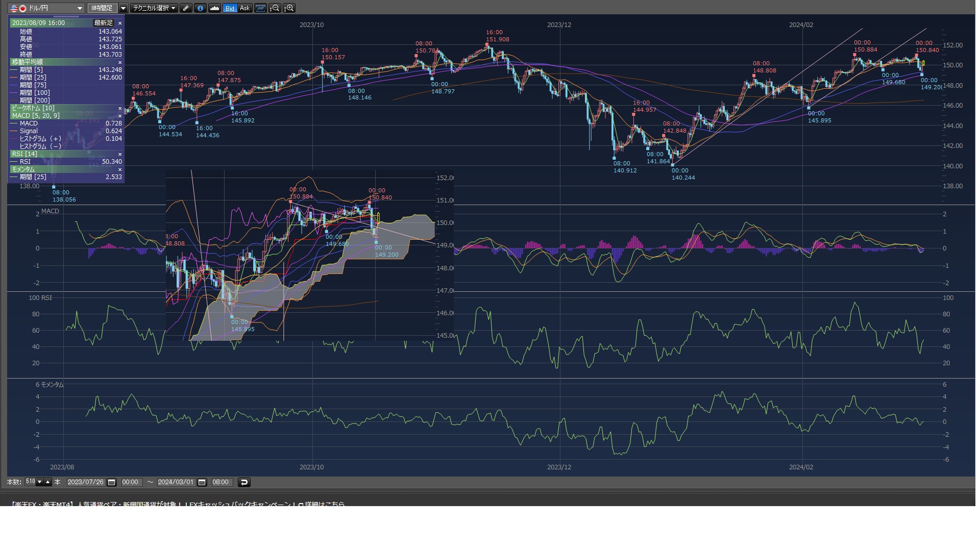Click the 楽天FX cashback campaign link
The width and height of the screenshot is (980, 551).
pos(178,504)
